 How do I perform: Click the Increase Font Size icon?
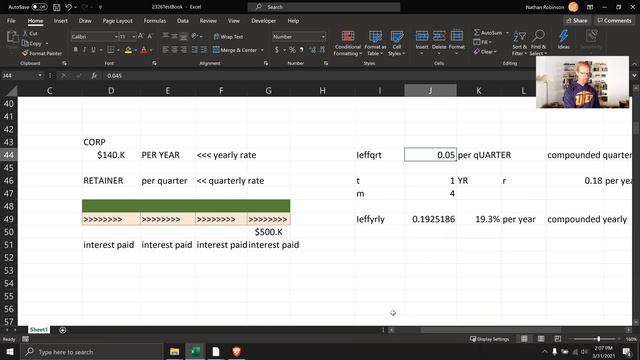tap(141, 36)
